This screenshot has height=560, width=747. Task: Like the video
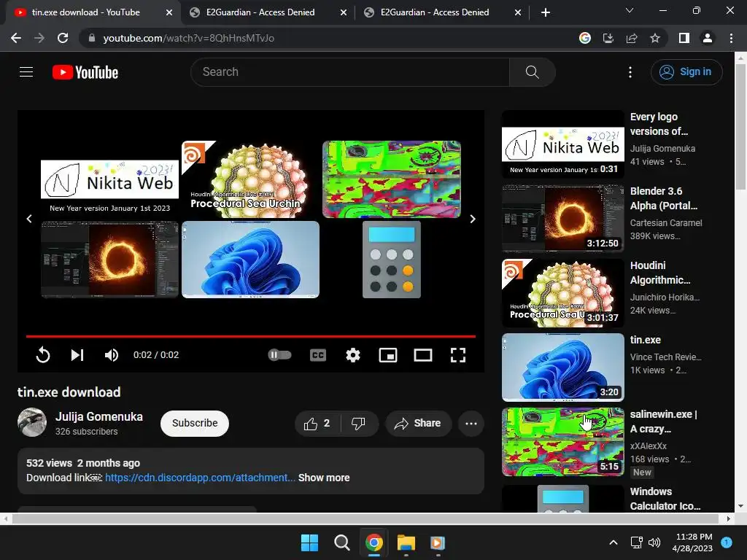coord(317,424)
